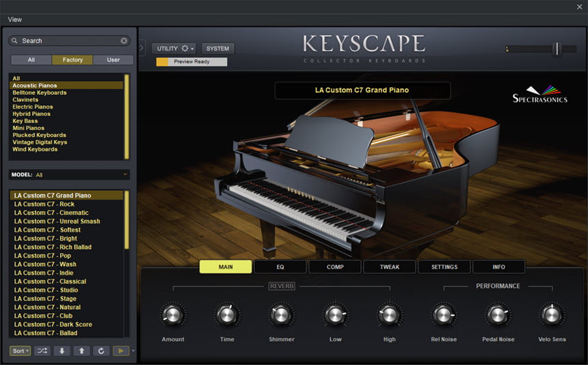Load LA Custom C7 - Dark Score
This screenshot has height=365, width=588.
coord(66,325)
